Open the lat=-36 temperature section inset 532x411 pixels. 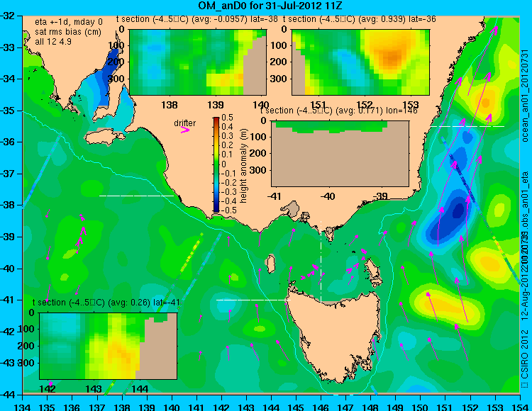coord(360,62)
